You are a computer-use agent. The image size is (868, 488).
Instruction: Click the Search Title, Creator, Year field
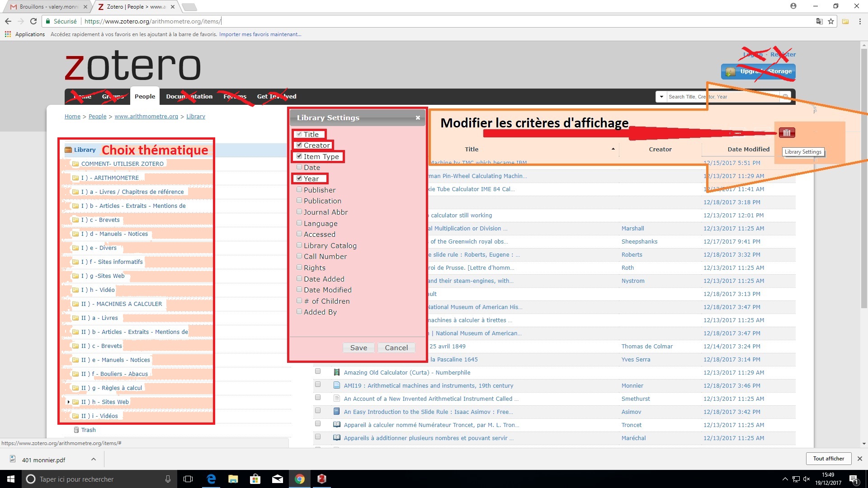coord(723,97)
